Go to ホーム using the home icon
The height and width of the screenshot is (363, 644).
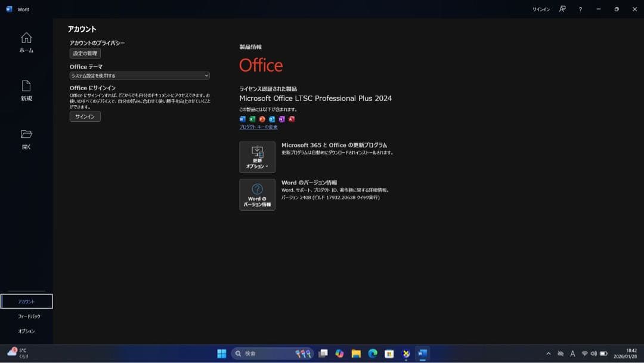tap(26, 43)
